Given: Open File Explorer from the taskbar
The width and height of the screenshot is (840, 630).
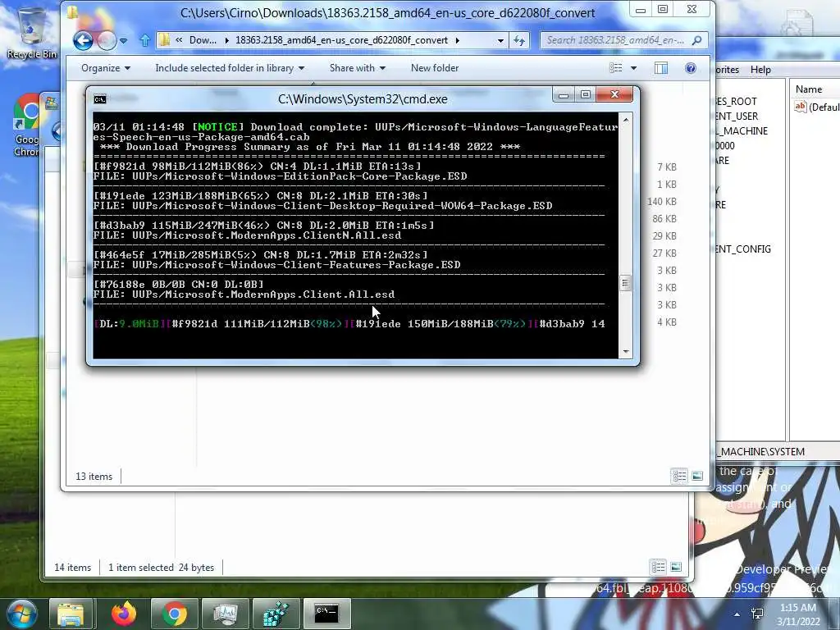Looking at the screenshot, I should point(71,614).
